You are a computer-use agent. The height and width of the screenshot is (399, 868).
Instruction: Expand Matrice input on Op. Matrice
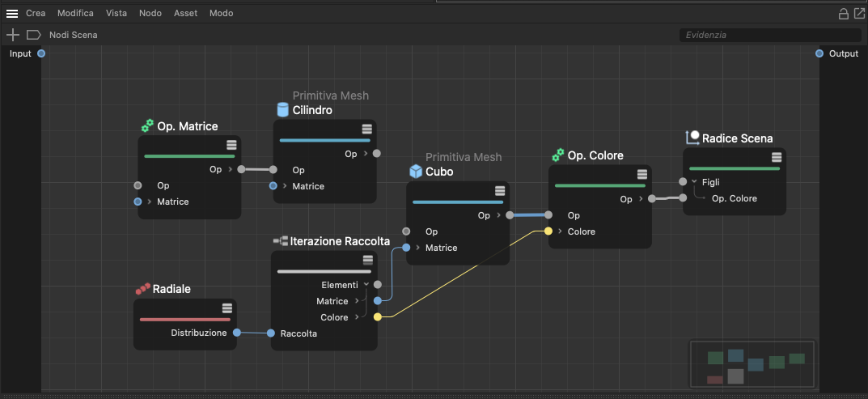(x=150, y=202)
